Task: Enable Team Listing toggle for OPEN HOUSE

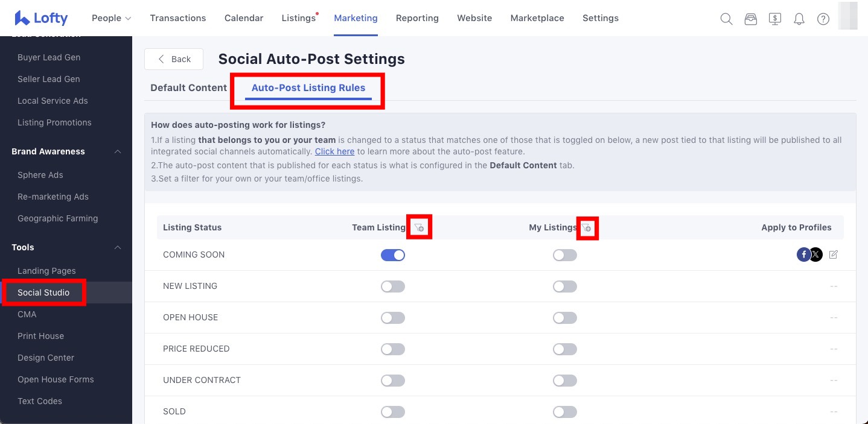Action: coord(393,318)
